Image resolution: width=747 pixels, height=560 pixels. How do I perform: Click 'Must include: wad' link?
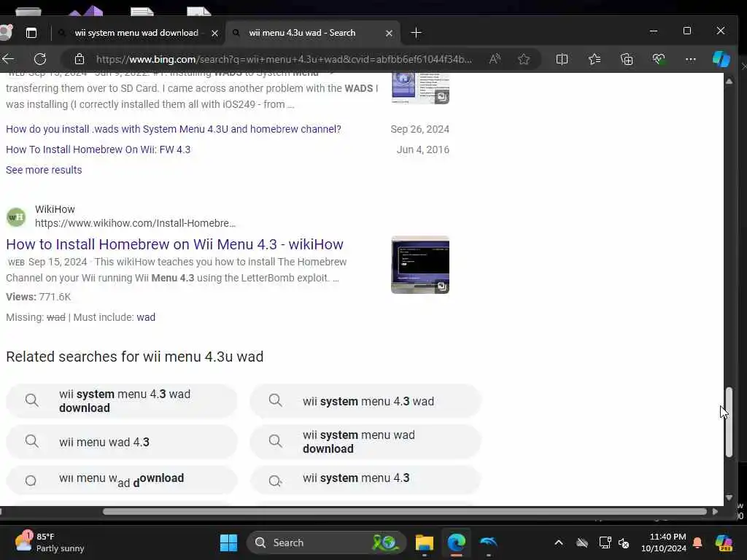[146, 317]
